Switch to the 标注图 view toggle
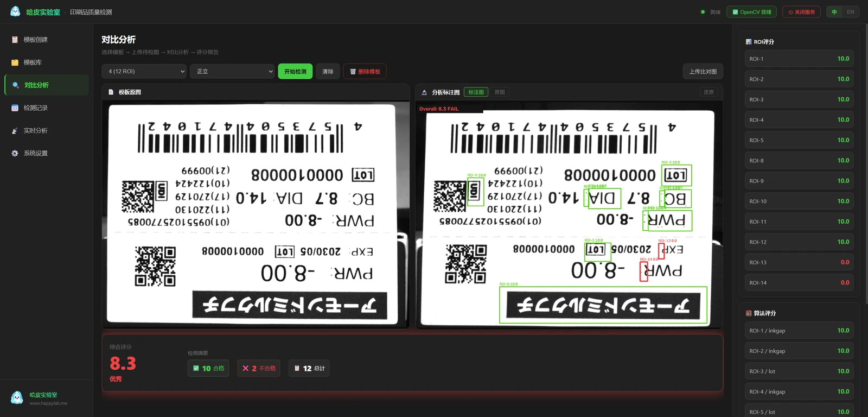Image resolution: width=868 pixels, height=417 pixels. point(476,92)
